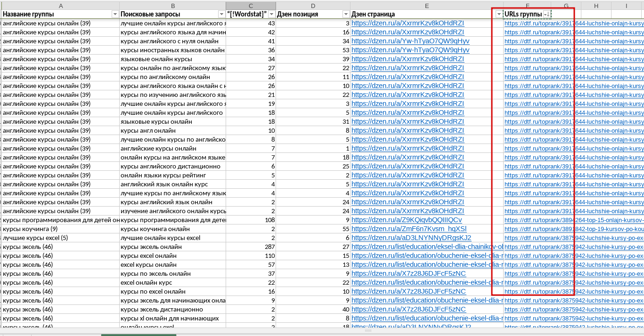Select query cell курсы эксель дистанционно
Screen dimensions: 644x336
pyautogui.click(x=172, y=309)
